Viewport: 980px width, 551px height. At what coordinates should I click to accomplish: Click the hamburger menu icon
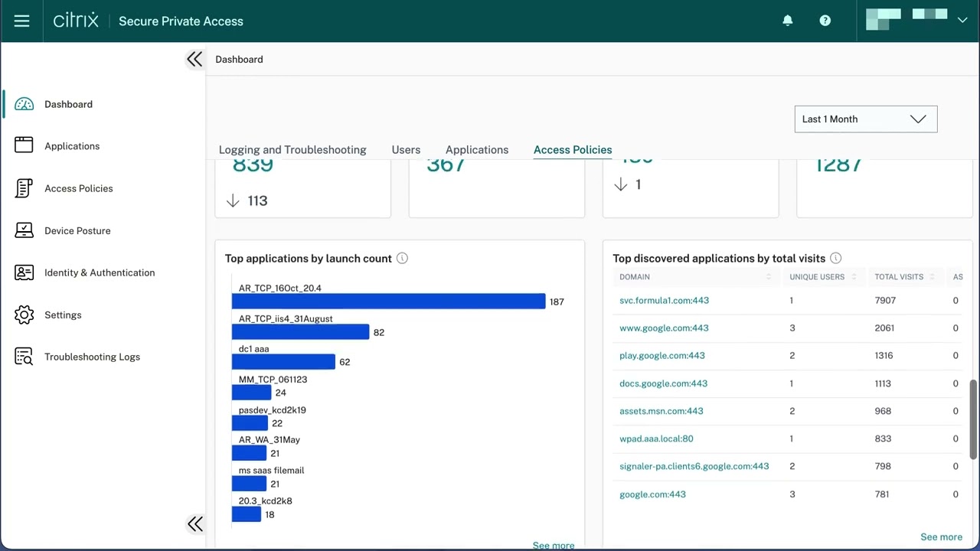click(x=21, y=21)
